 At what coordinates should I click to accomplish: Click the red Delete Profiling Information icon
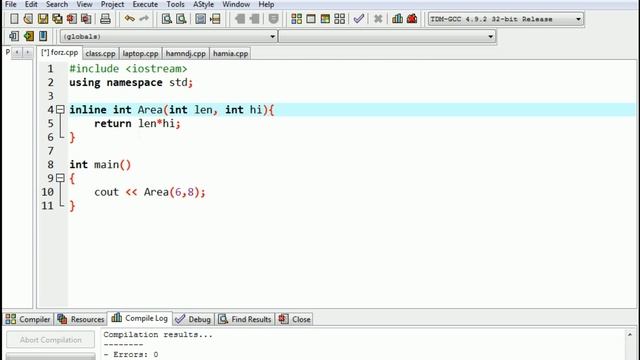click(412, 19)
